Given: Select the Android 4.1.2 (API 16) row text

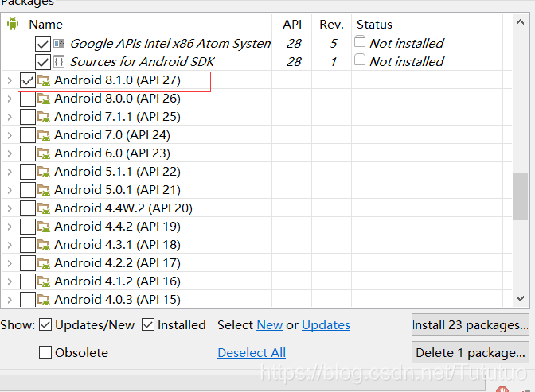Looking at the screenshot, I should coord(117,281).
